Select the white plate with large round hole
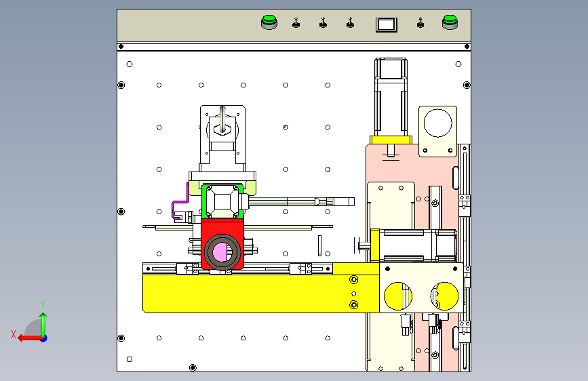Viewport: 588px width, 381px height. coord(437,132)
